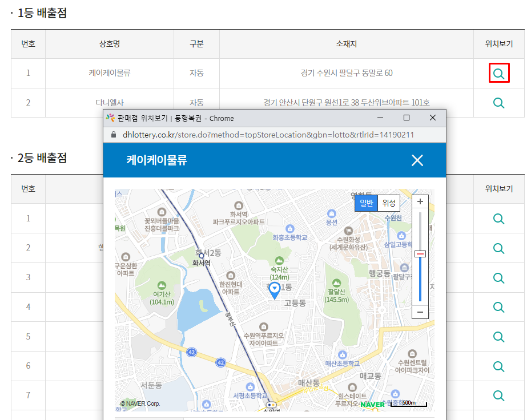This screenshot has width=531, height=420.
Task: Click the 2등 배출점 section heading
Action: pos(42,157)
